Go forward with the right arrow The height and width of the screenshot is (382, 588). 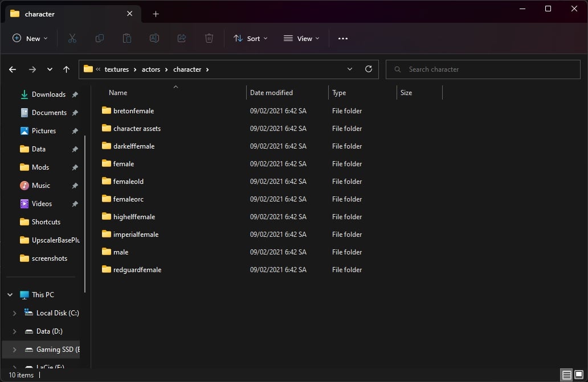coord(32,69)
